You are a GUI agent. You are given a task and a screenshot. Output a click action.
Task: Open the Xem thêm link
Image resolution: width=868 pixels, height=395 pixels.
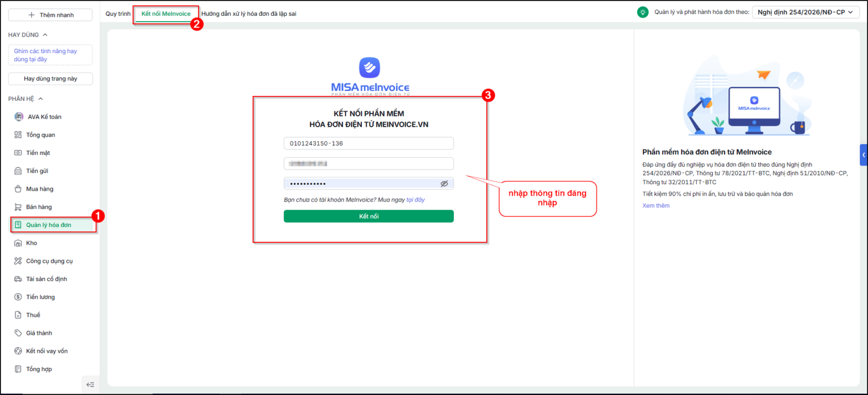[656, 206]
